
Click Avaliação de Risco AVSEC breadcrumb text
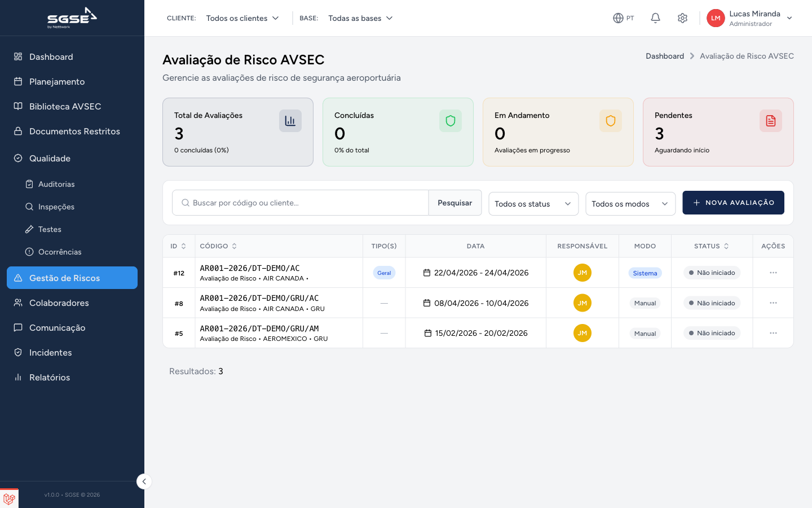click(x=747, y=56)
